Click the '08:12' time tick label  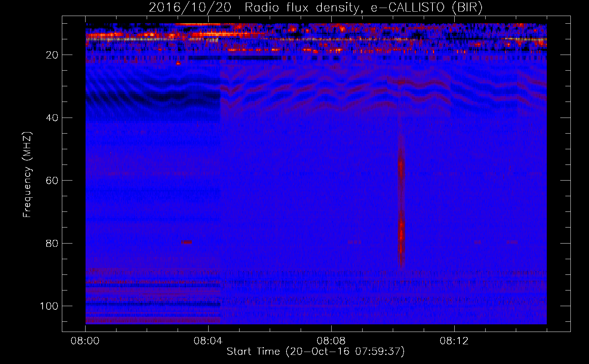tap(454, 341)
